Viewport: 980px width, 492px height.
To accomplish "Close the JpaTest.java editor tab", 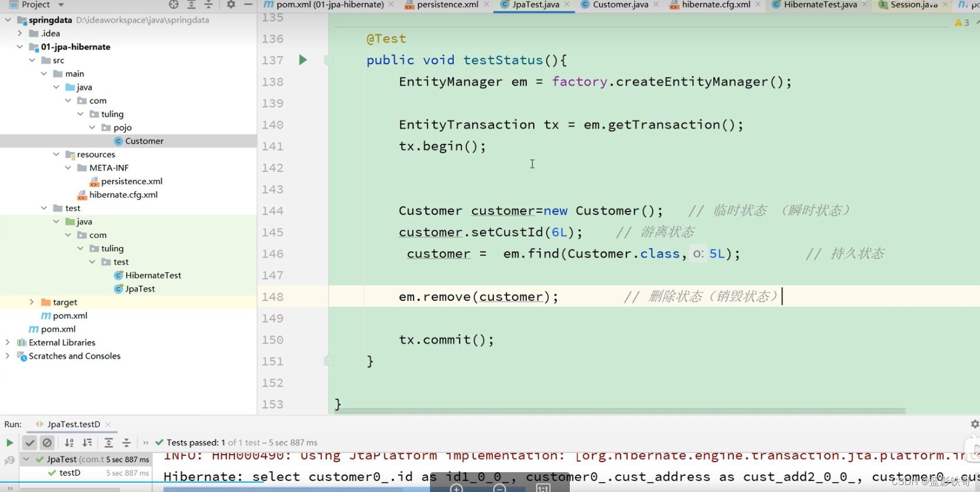I will click(x=567, y=5).
